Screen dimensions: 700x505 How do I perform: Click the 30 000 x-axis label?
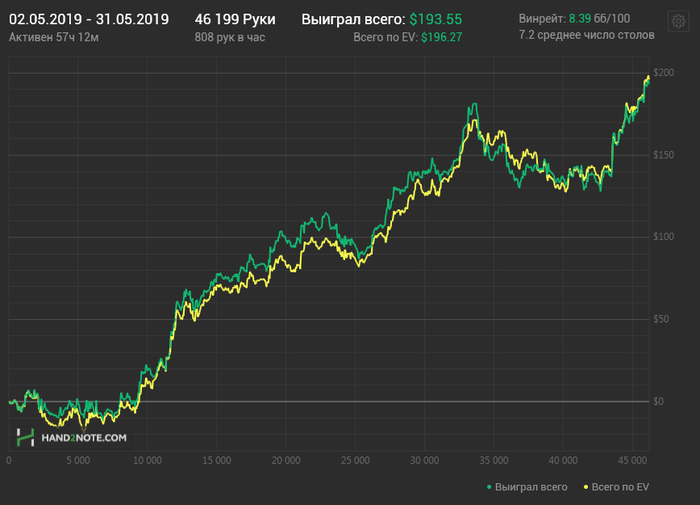tap(425, 460)
